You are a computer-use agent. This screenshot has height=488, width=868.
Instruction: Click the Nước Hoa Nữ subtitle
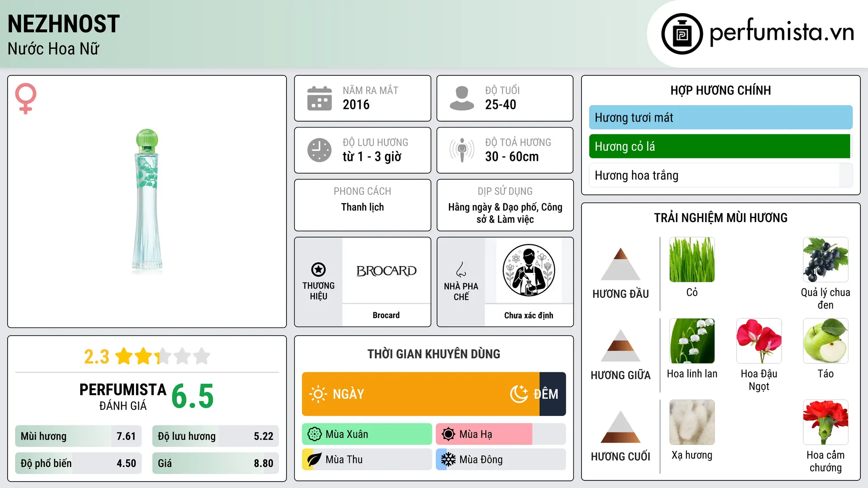(x=53, y=49)
